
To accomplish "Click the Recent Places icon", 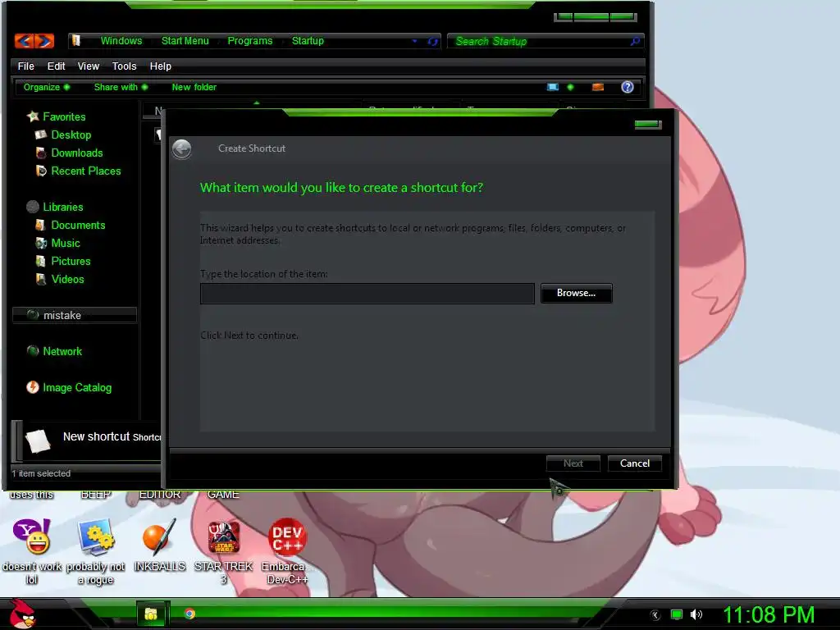I will (x=41, y=171).
